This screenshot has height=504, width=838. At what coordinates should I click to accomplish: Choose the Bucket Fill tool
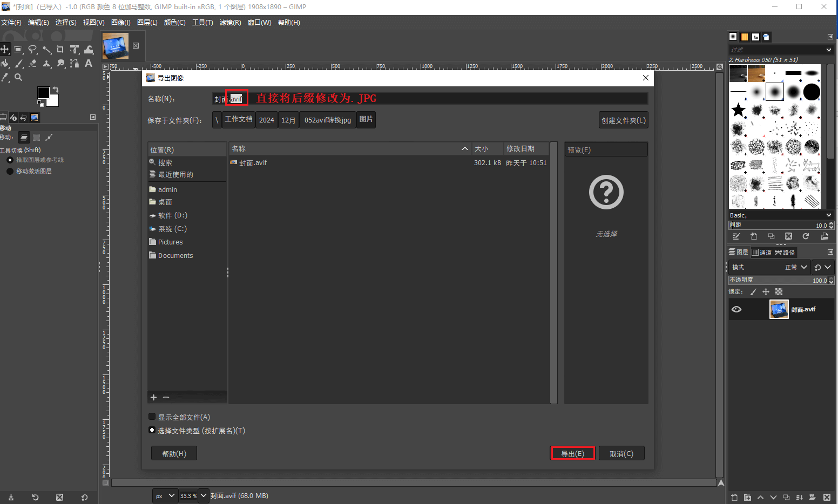[5, 64]
